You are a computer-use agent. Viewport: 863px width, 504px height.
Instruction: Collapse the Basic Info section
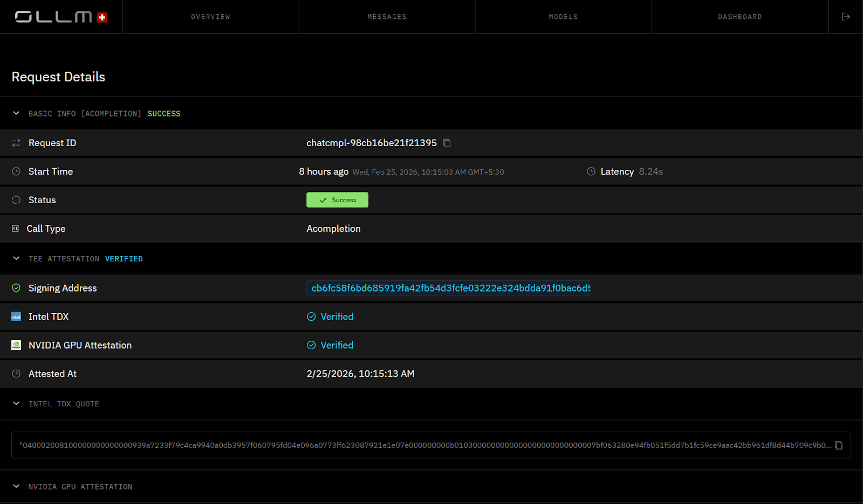(x=16, y=113)
